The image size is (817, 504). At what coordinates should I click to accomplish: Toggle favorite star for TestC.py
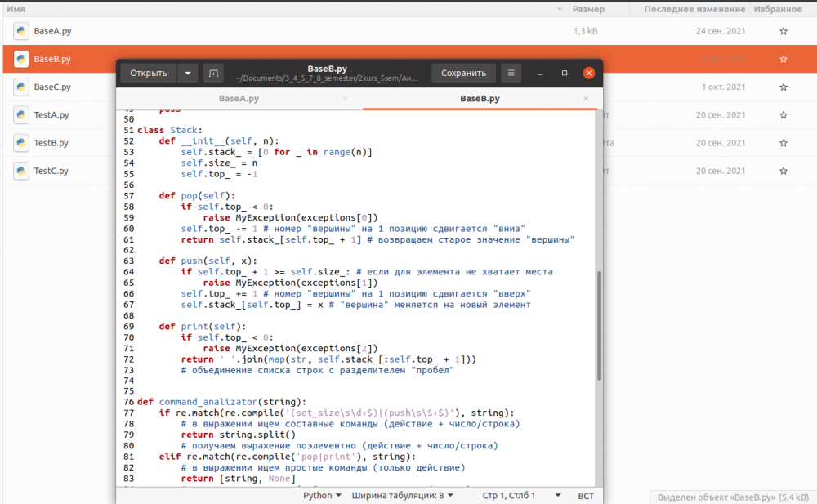pyautogui.click(x=784, y=171)
